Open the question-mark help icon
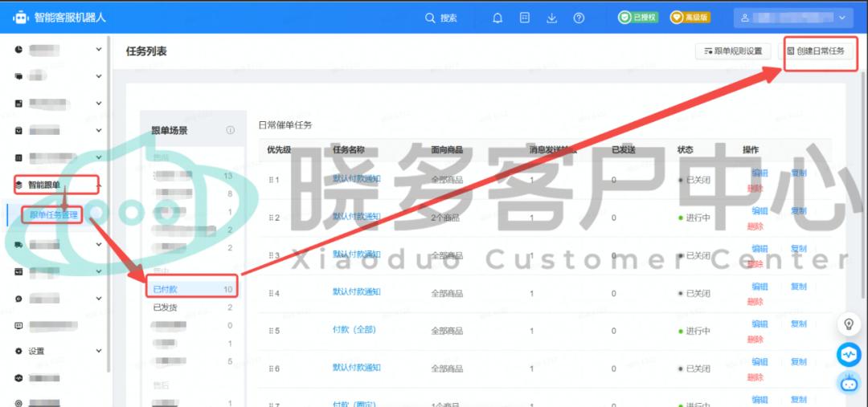Image resolution: width=868 pixels, height=407 pixels. [579, 18]
